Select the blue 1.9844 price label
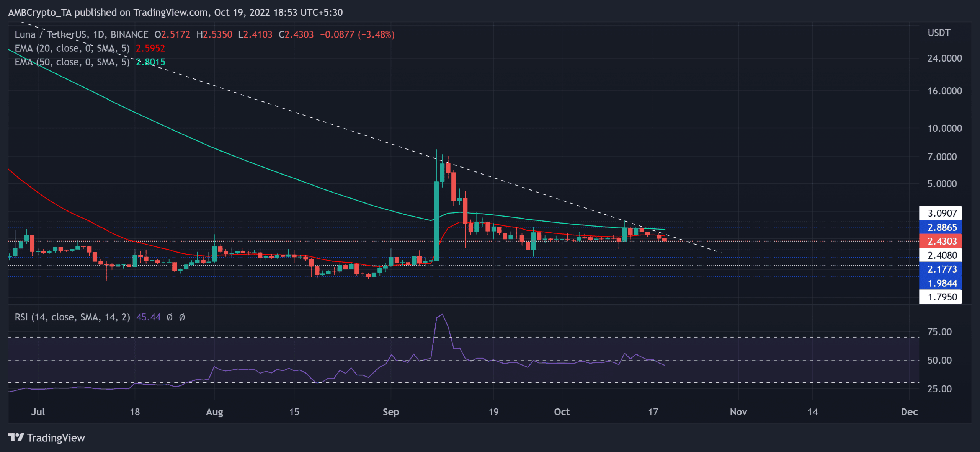 [941, 283]
